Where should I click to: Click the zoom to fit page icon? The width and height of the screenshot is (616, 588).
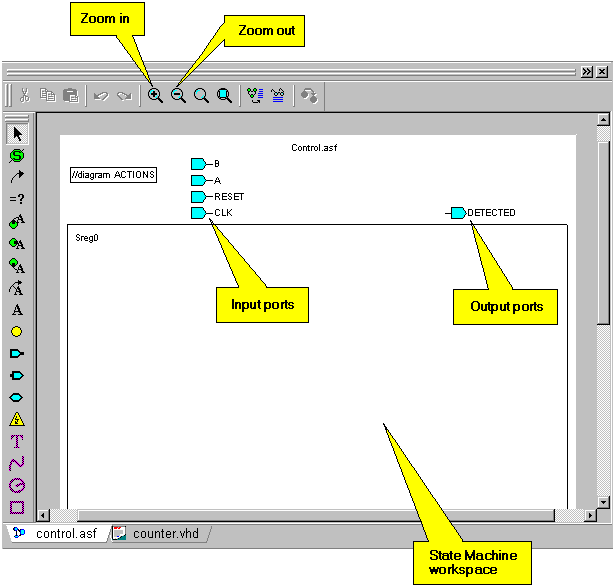tap(225, 96)
